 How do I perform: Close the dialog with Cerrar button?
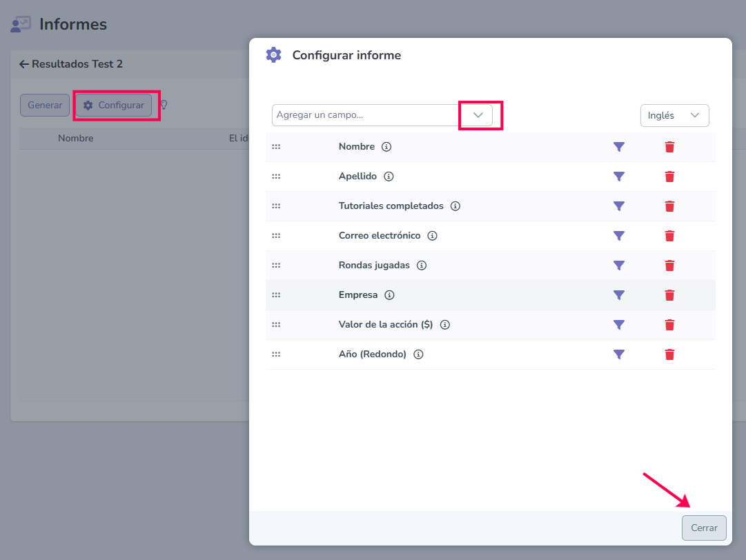(x=704, y=528)
